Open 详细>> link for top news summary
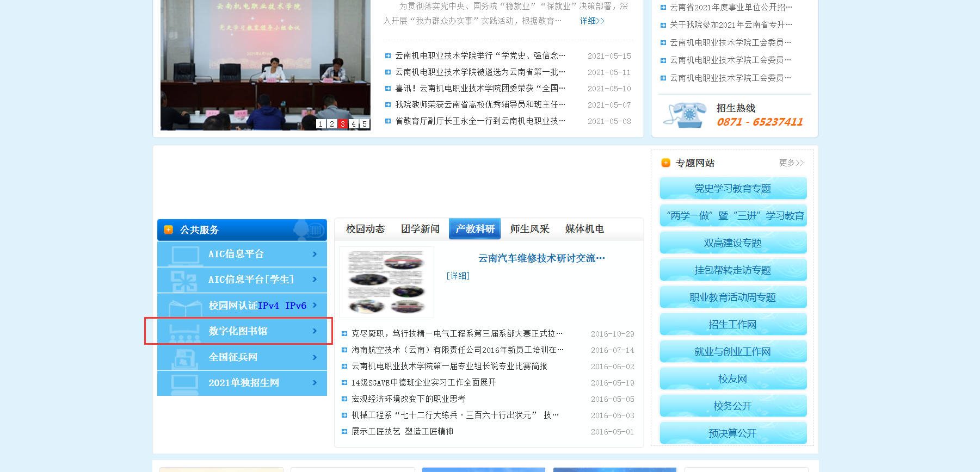Screen dimensions: 980x472 pos(591,21)
